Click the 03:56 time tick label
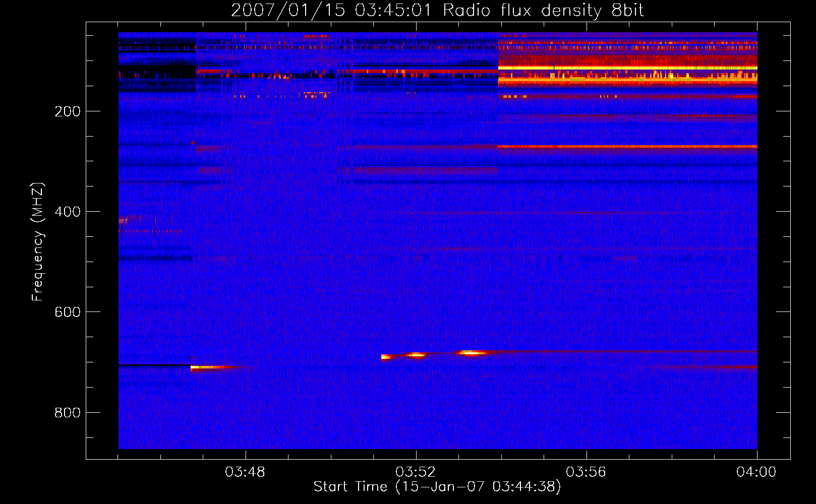The image size is (816, 504). pyautogui.click(x=586, y=472)
